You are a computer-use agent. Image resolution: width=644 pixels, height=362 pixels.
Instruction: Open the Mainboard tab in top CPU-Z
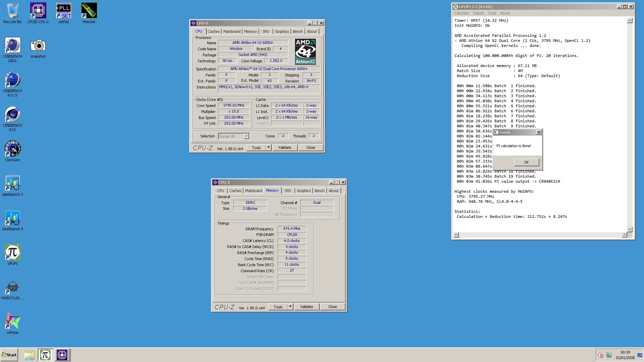click(x=232, y=32)
